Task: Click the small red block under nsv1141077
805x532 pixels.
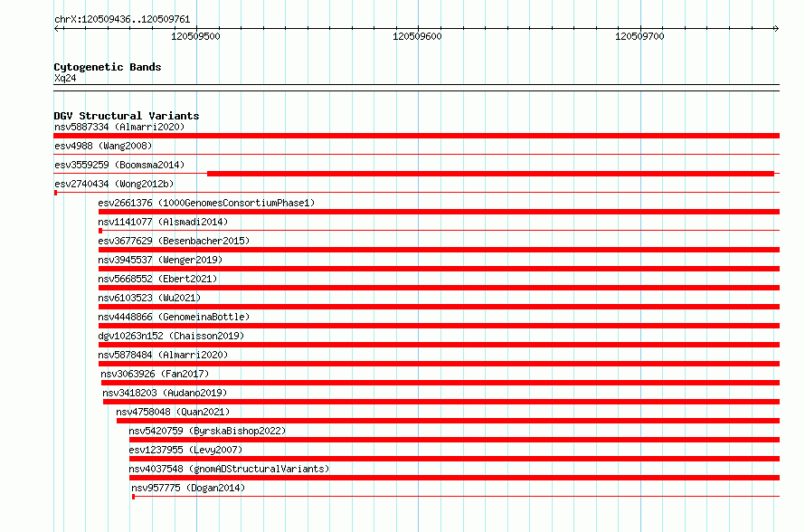Action: (x=100, y=231)
